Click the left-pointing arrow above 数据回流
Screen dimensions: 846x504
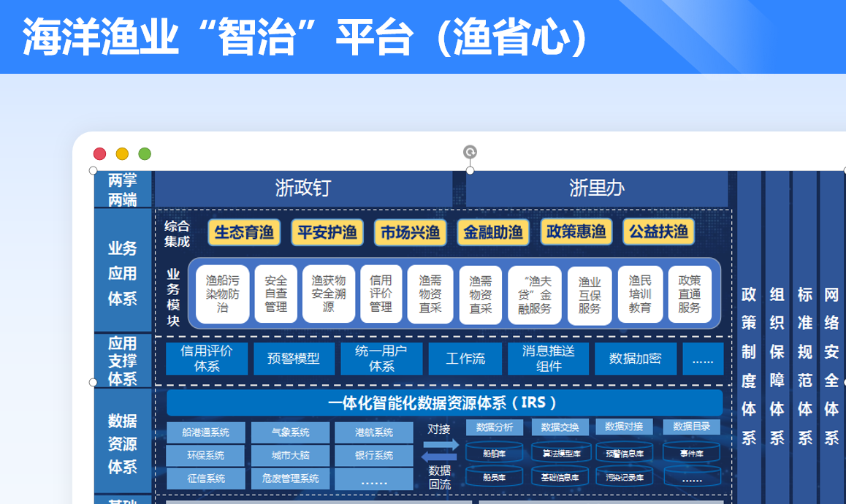(x=439, y=457)
